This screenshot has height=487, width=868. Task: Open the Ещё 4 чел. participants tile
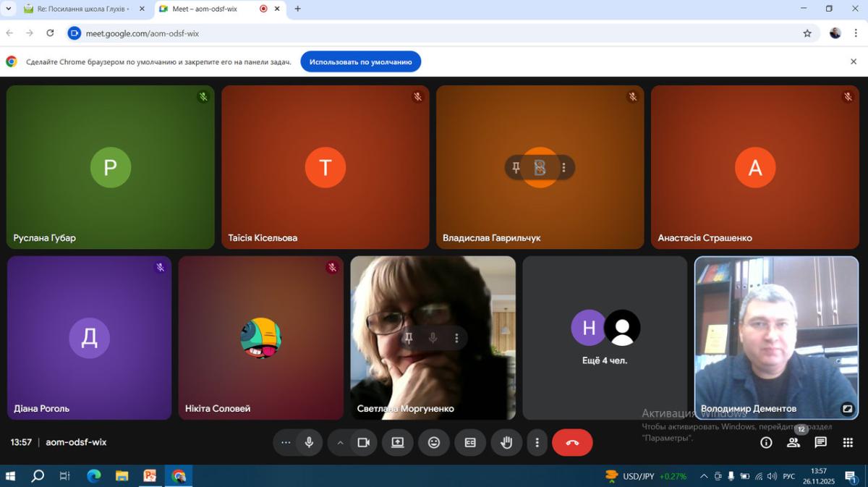coord(605,337)
